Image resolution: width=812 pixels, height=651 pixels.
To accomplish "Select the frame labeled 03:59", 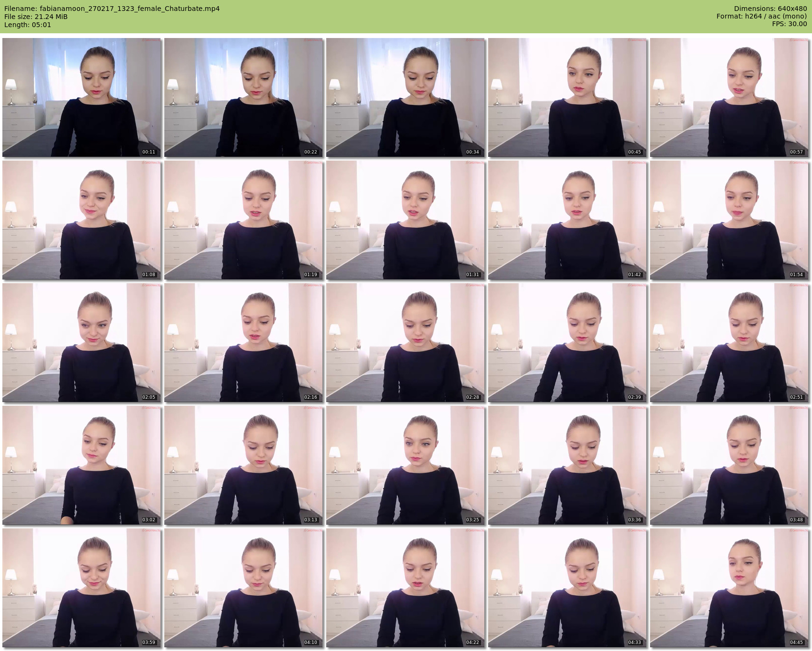I will tap(82, 588).
